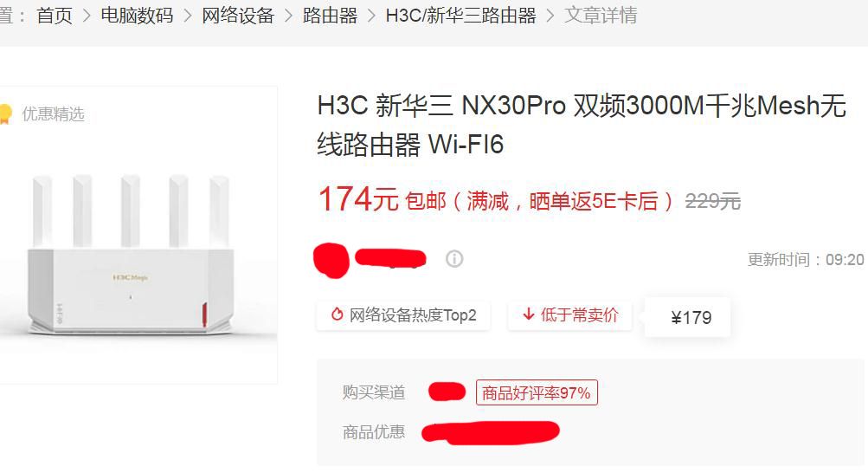Open the 网络设备 breadcrumb
Image resolution: width=868 pixels, height=473 pixels.
(x=238, y=16)
